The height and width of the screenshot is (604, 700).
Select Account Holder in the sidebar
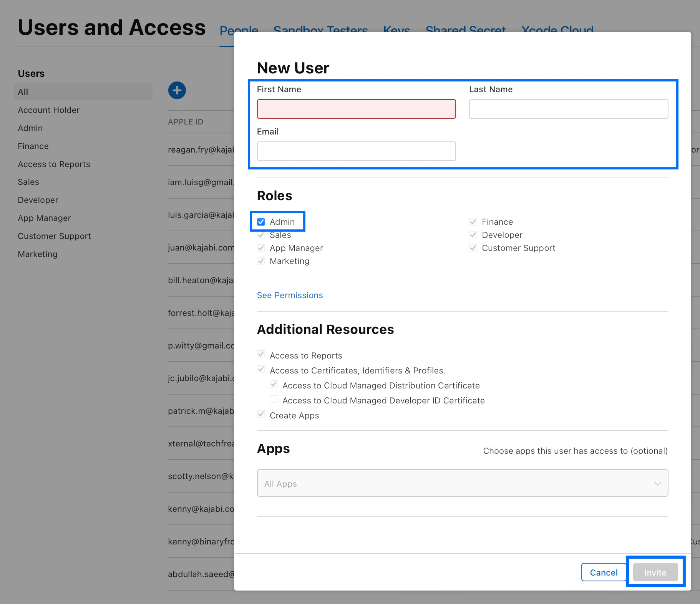48,110
